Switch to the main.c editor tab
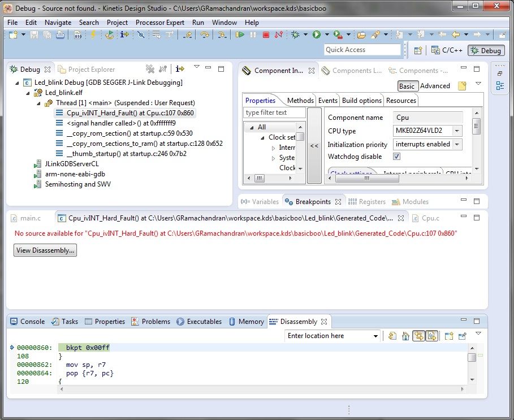 pos(27,218)
